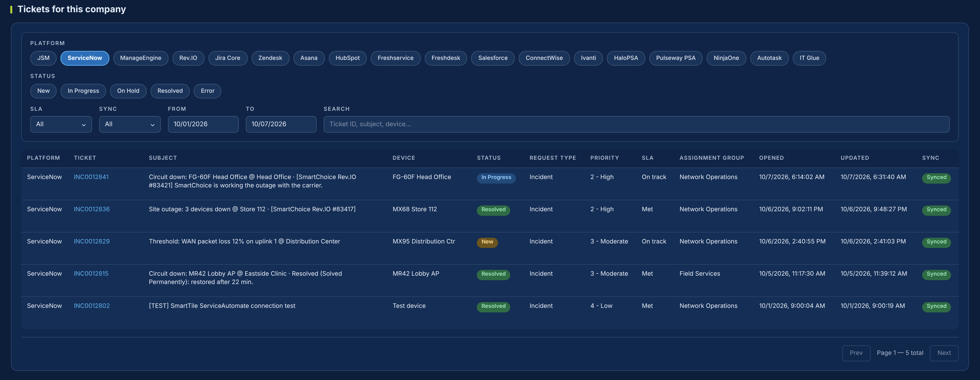Pick the HubSpot platform filter

click(x=347, y=58)
